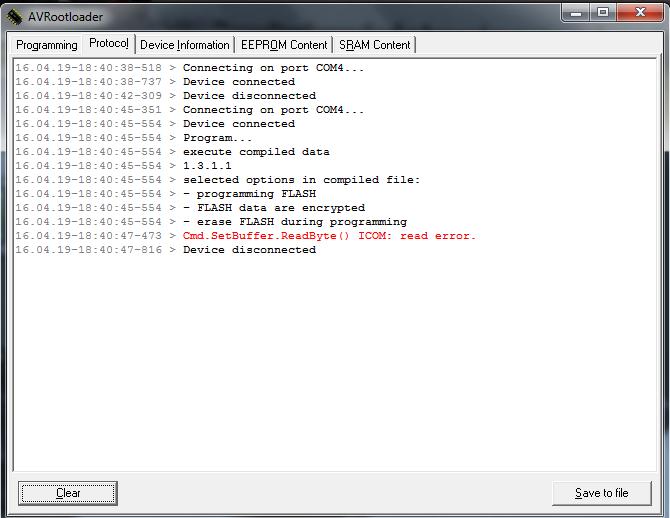Viewport: 670px width, 518px height.
Task: Select the 'execute compiled data' log entry
Action: pos(173,152)
